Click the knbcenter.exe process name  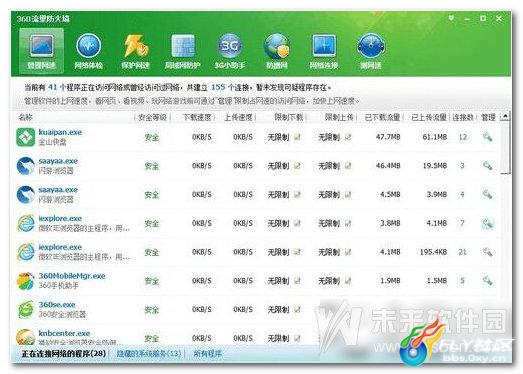(64, 333)
